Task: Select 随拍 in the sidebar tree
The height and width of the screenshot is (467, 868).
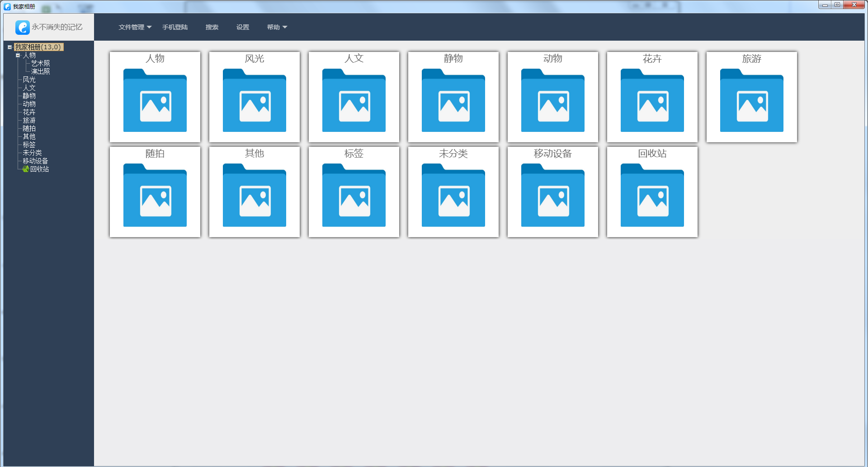Action: pyautogui.click(x=29, y=128)
